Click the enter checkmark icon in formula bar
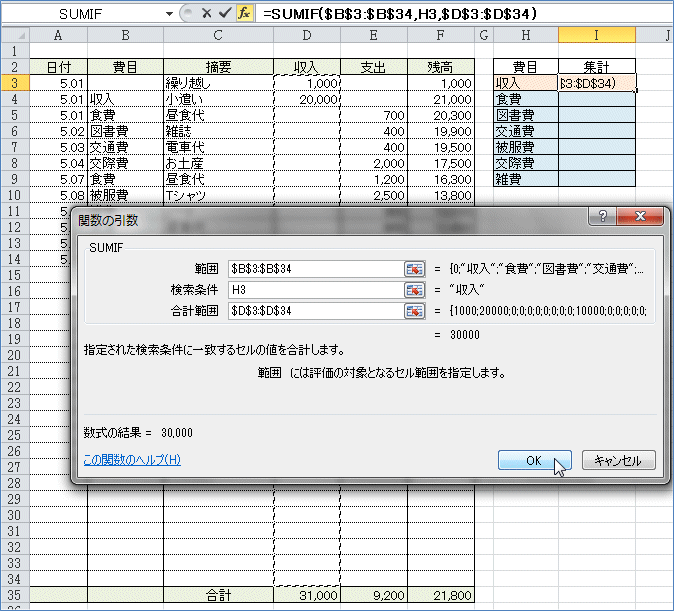Screen dimensions: 674x611 tap(225, 15)
